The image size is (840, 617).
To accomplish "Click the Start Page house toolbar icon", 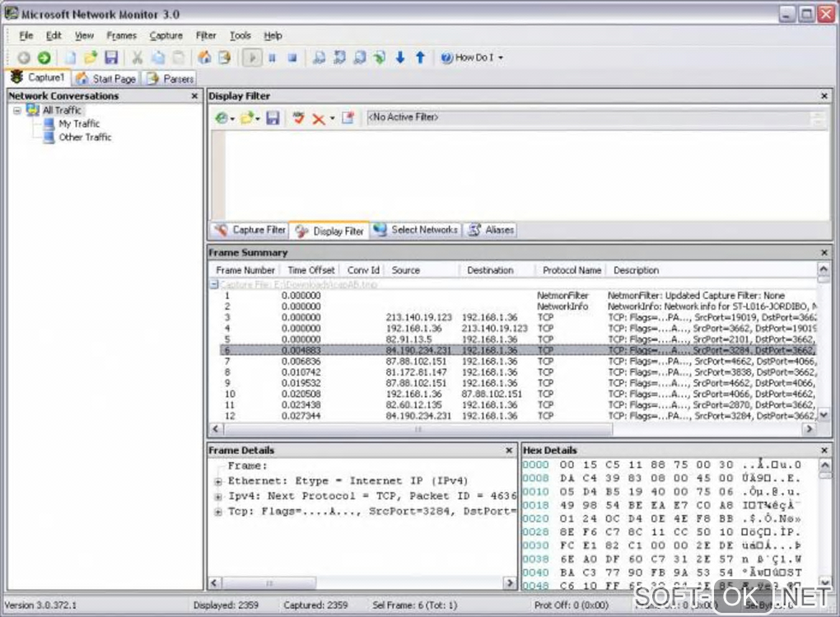I will 204,58.
